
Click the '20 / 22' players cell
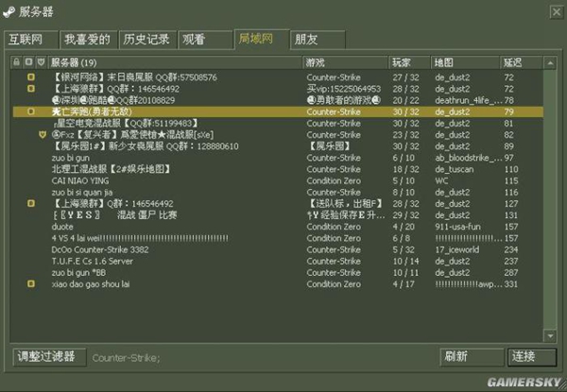point(405,100)
